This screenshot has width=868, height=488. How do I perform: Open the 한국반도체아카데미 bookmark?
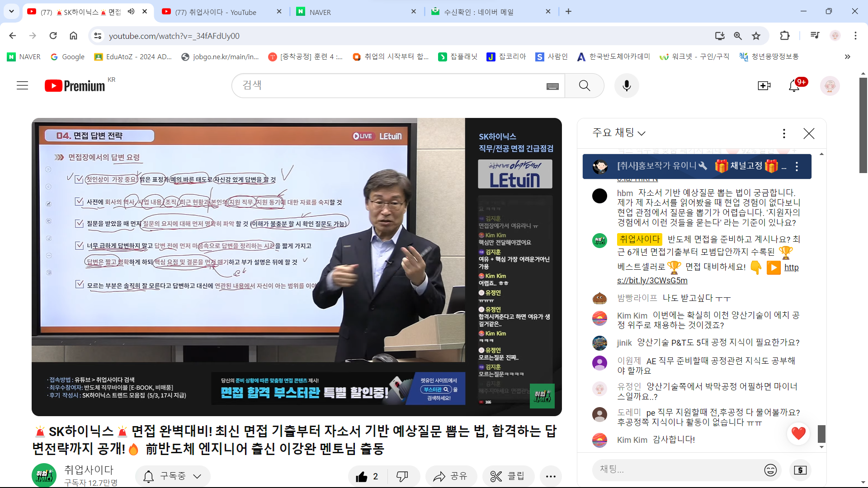pos(613,56)
